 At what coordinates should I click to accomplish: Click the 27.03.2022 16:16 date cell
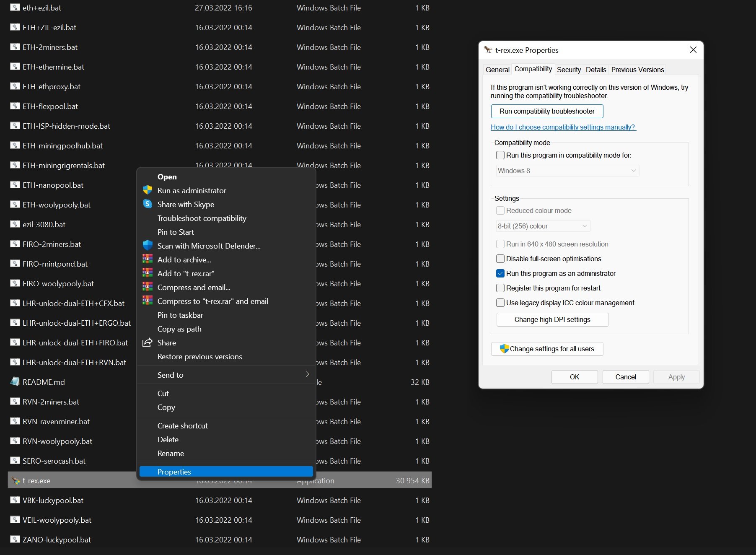pos(223,8)
